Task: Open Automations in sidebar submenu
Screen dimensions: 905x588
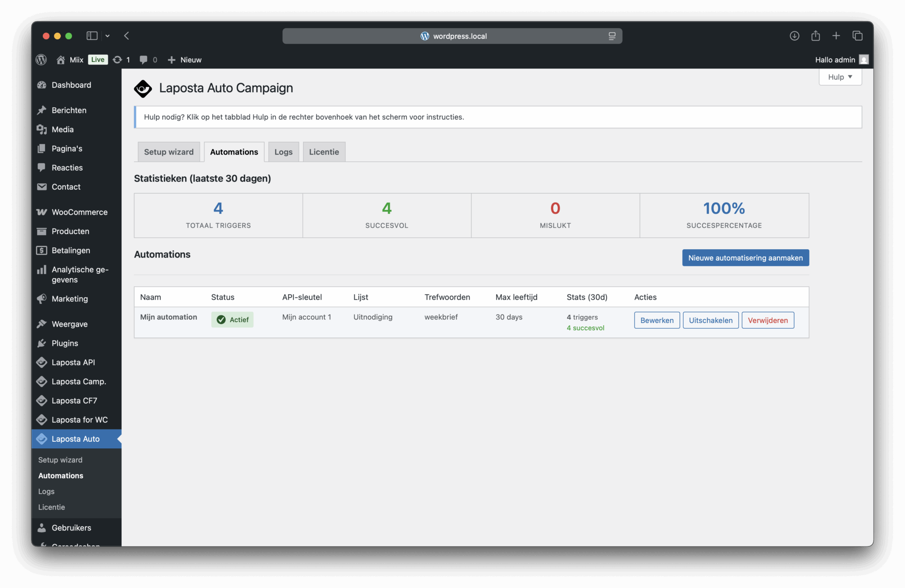Action: pos(61,476)
